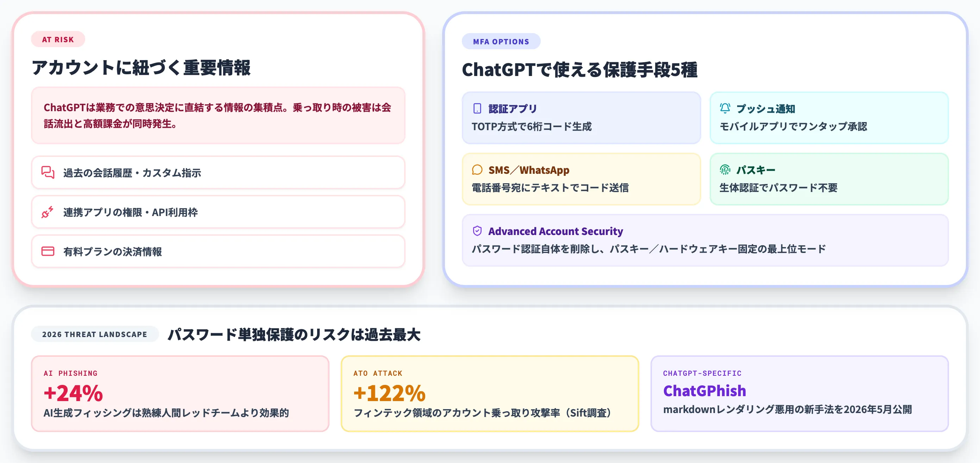Viewport: 980px width, 463px height.
Task: Click the phone icon beside 認証アプリ
Action: [x=477, y=109]
